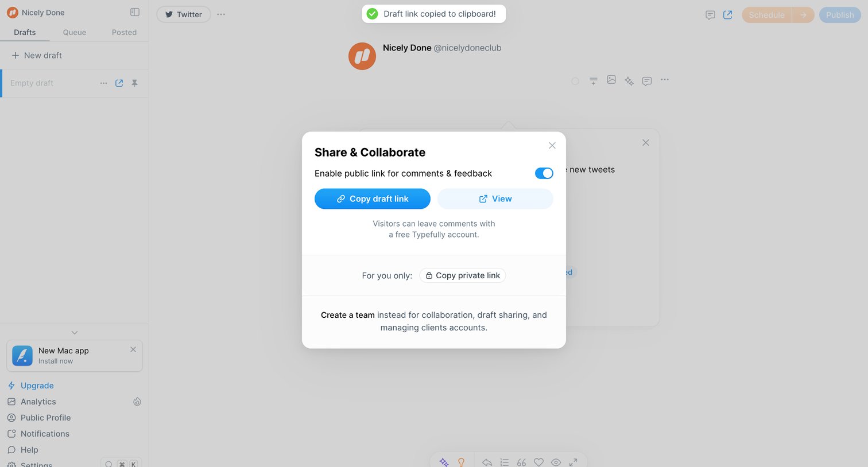Insert an image using the picture icon
The image size is (868, 467).
(x=611, y=80)
